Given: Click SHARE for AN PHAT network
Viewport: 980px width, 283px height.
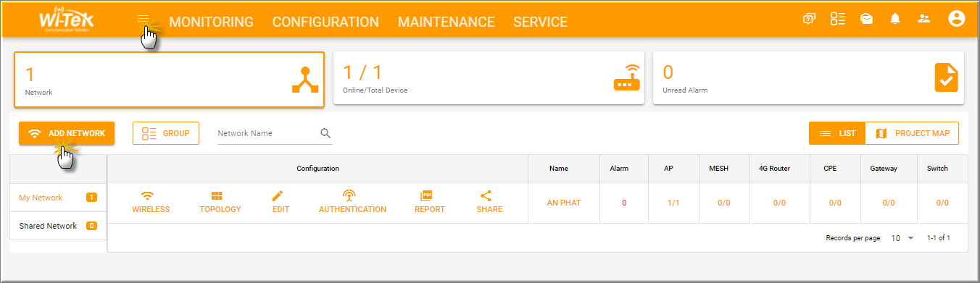Looking at the screenshot, I should tap(489, 203).
